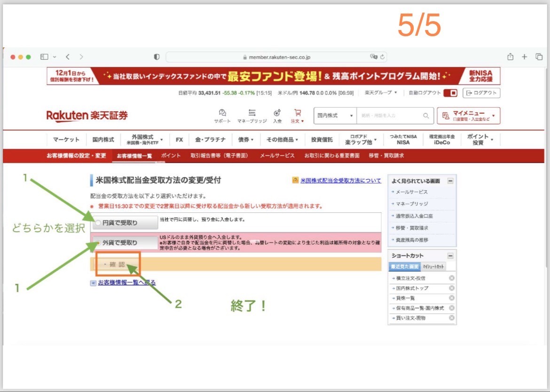Switch to the お客様情報一覧 tab
The height and width of the screenshot is (392, 550).
pos(134,156)
